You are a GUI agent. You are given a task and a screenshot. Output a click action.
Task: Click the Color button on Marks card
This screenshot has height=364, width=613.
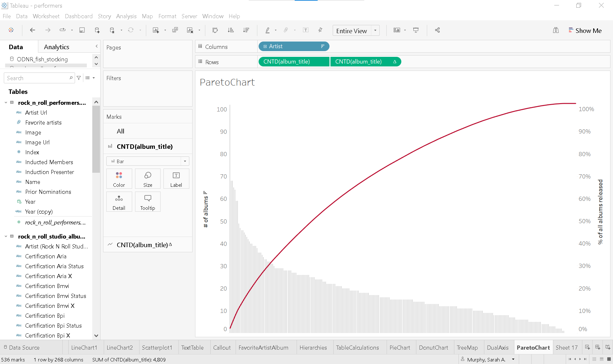[119, 179]
